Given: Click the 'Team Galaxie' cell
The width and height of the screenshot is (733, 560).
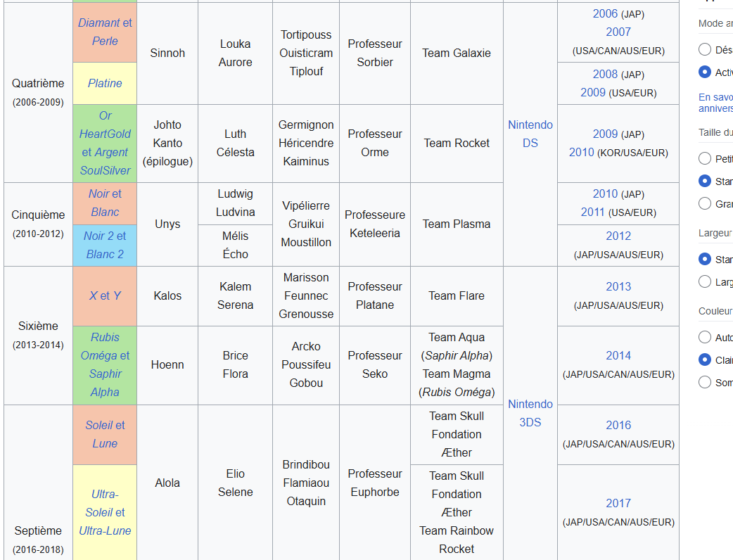Looking at the screenshot, I should click(x=457, y=53).
